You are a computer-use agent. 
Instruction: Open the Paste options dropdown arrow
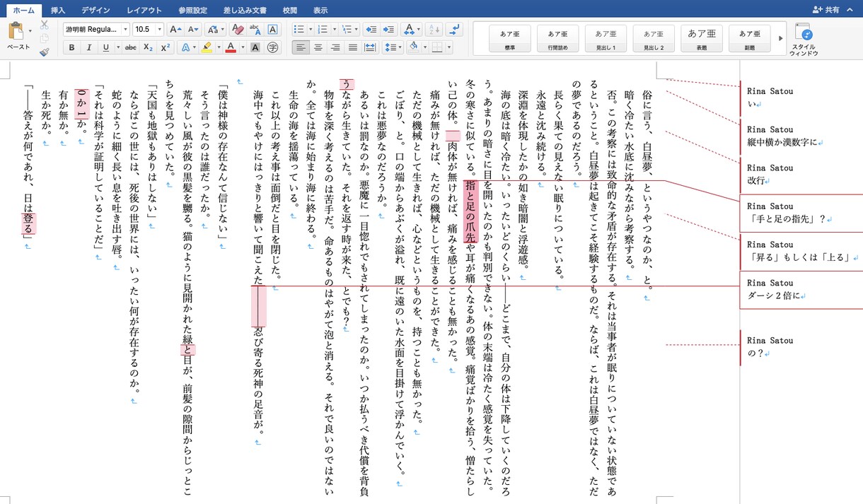[30, 31]
